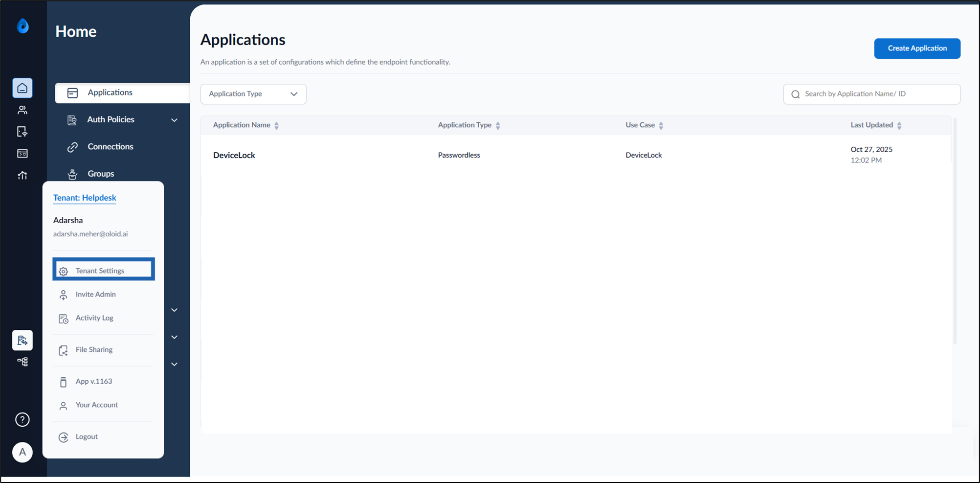This screenshot has width=980, height=483.
Task: Open the help question mark icon
Action: (22, 419)
